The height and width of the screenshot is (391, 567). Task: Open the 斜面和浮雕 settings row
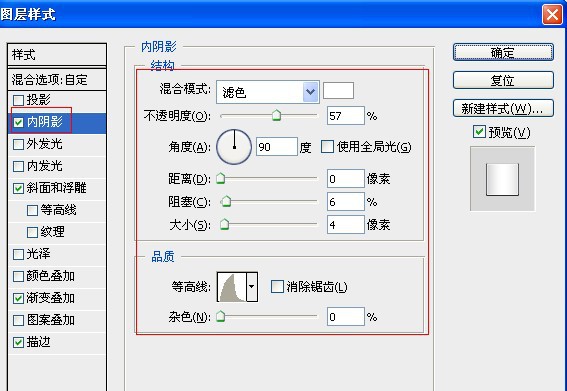[x=57, y=188]
